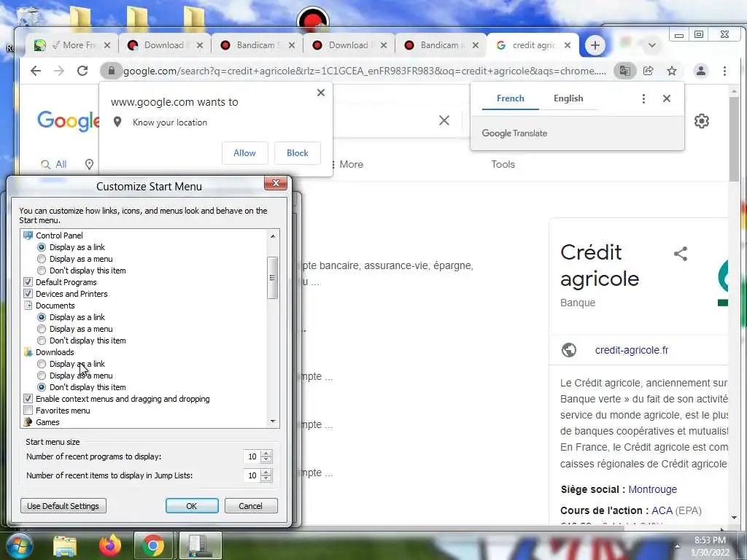This screenshot has height=560, width=747.
Task: Reload the page in Chrome
Action: pos(82,71)
